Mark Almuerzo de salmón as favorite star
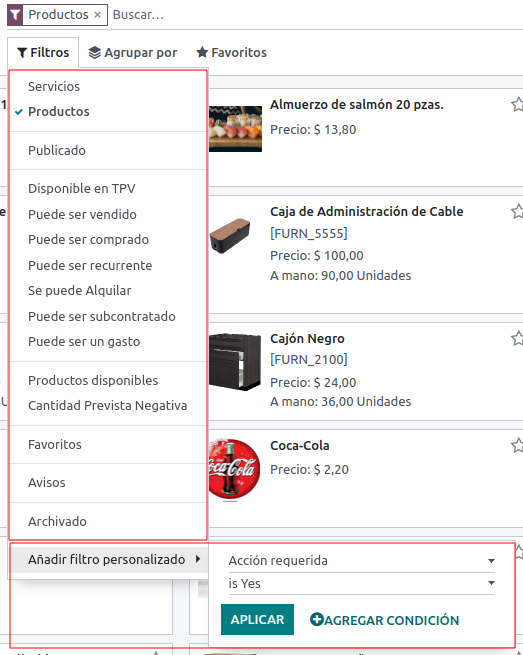523x655 pixels. pyautogui.click(x=517, y=104)
